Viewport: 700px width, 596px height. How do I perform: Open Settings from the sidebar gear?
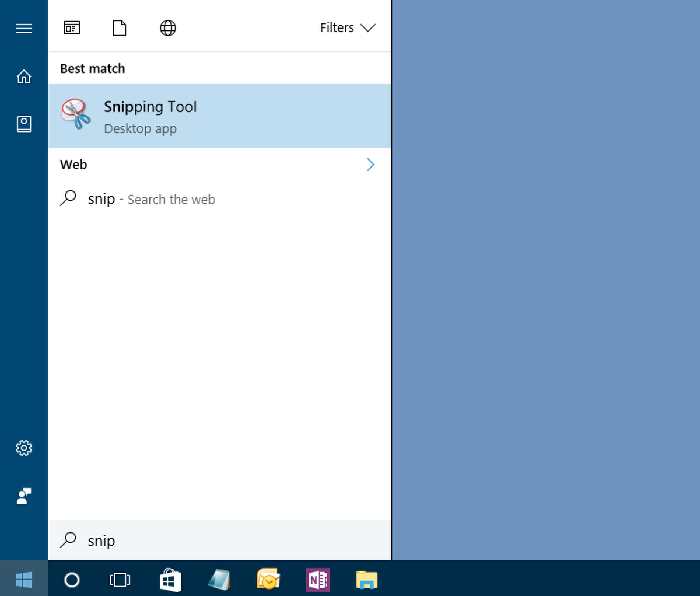(x=24, y=448)
